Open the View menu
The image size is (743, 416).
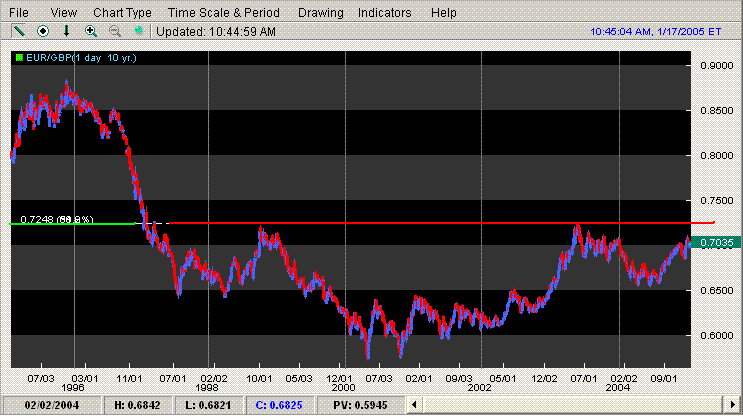[63, 13]
